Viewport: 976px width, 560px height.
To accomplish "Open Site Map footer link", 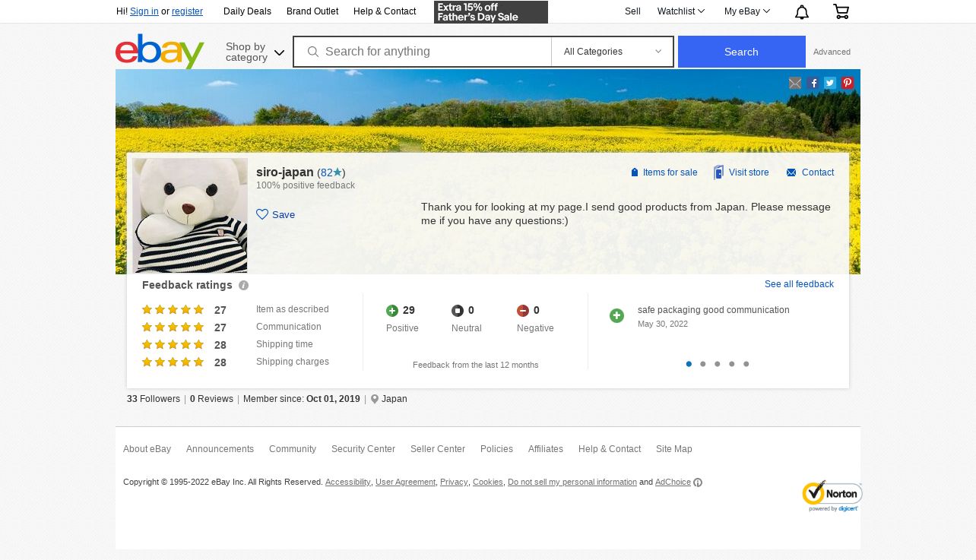I will point(674,449).
